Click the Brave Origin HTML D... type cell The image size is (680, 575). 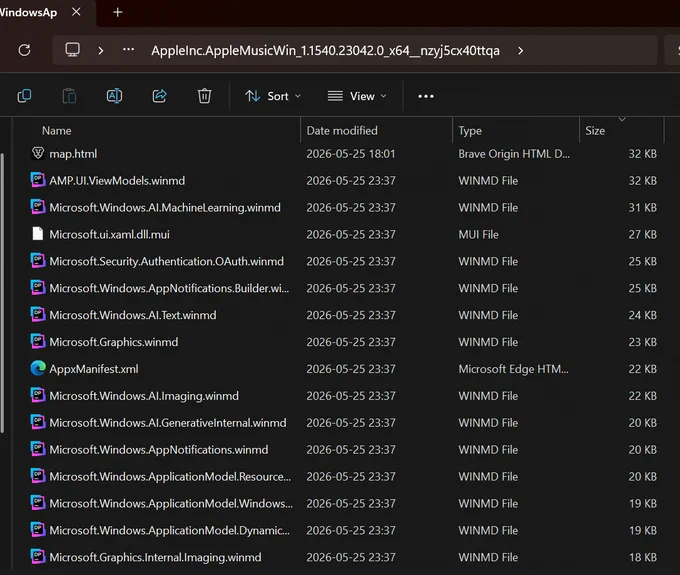tap(514, 154)
